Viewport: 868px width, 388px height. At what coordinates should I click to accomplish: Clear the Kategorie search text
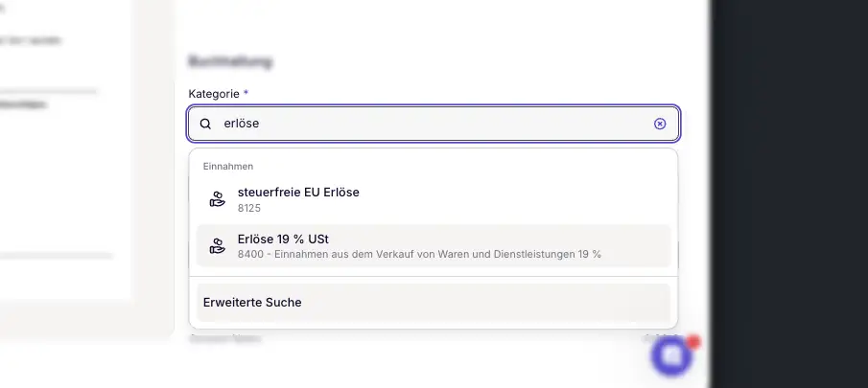click(x=660, y=124)
